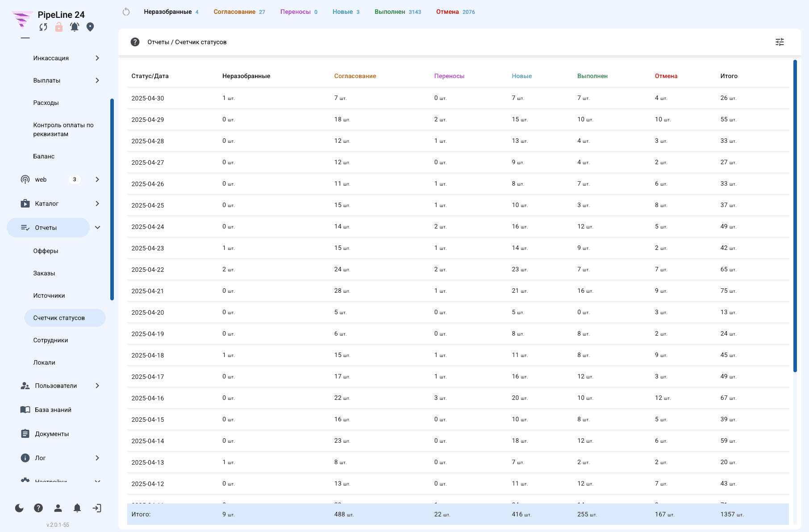
Task: Expand the web section chevron
Action: pyautogui.click(x=97, y=179)
